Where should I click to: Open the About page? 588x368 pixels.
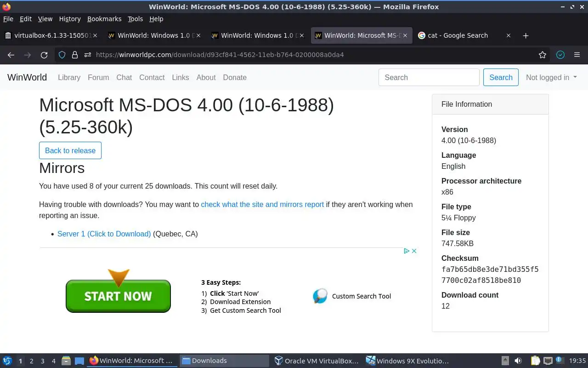(206, 77)
